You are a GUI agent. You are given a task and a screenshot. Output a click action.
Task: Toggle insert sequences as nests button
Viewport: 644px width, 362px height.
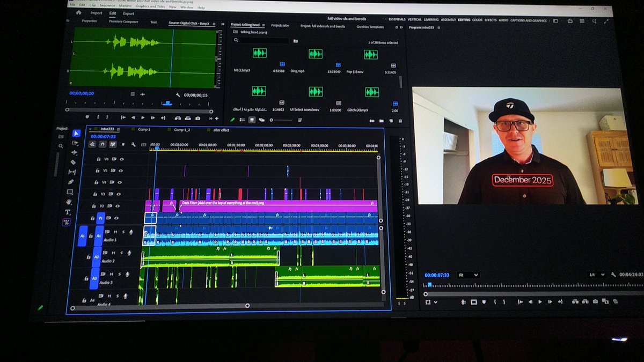(92, 144)
